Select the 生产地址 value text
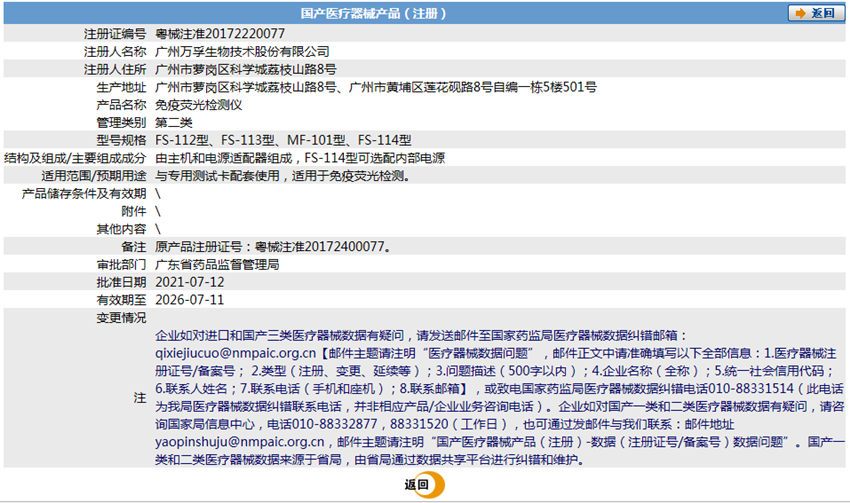This screenshot has height=503, width=850. tap(376, 87)
